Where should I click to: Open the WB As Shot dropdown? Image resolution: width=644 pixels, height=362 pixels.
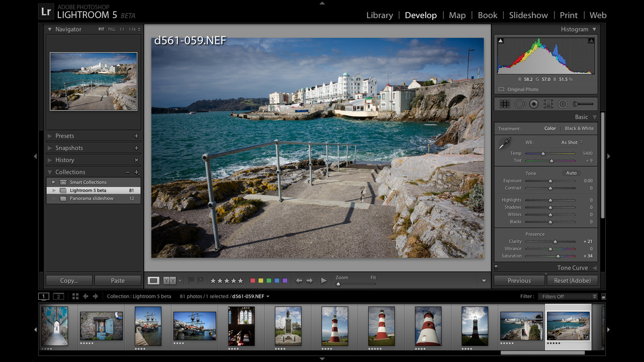572,142
